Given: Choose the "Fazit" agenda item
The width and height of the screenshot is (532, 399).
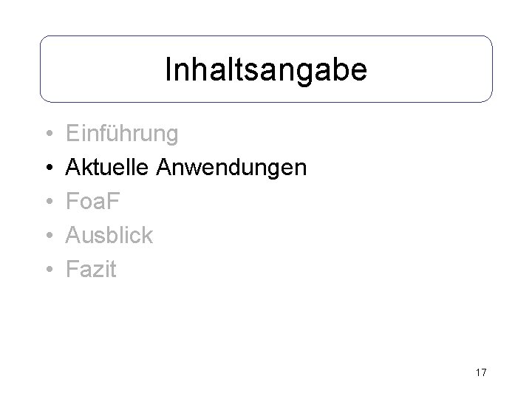Looking at the screenshot, I should [x=91, y=270].
